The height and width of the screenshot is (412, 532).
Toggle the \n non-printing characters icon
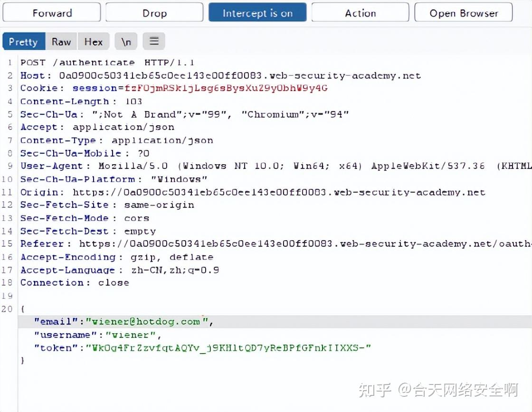[x=126, y=42]
